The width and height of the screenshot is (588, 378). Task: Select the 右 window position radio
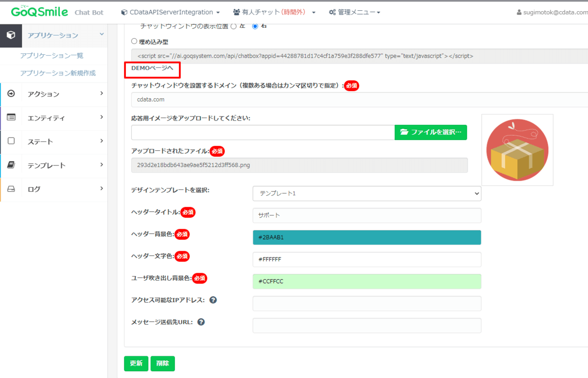coord(255,26)
